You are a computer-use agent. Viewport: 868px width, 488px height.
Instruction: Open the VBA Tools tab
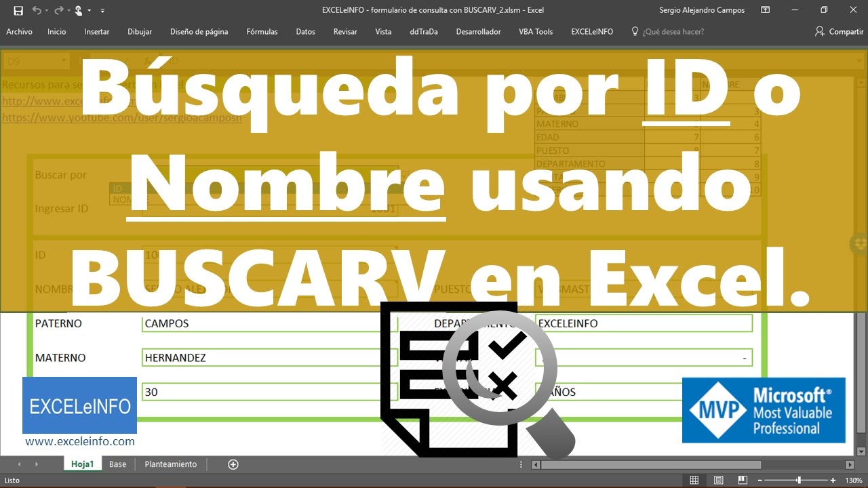[536, 32]
